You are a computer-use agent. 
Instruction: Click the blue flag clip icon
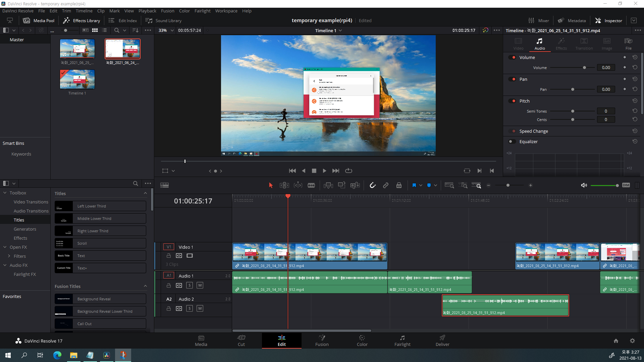tap(414, 185)
